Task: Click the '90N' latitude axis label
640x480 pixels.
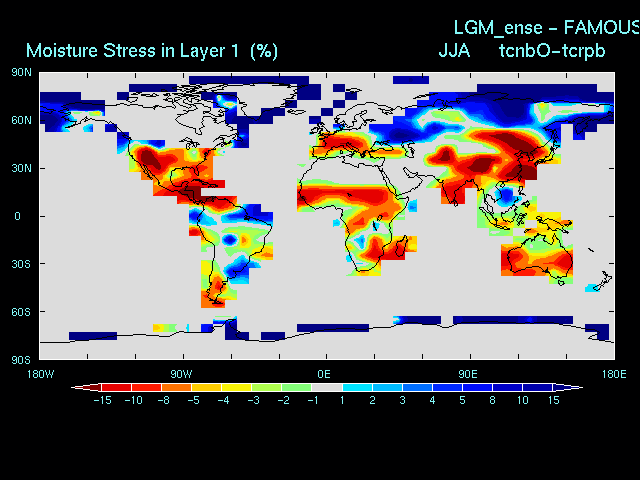Action: (x=21, y=72)
